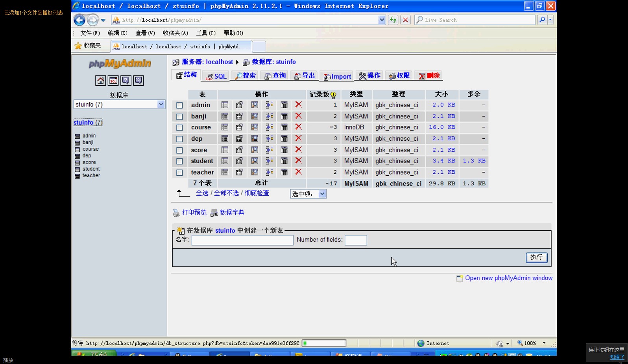Check the banji table checkbox
Viewport: 628px width, 364px height.
click(179, 117)
